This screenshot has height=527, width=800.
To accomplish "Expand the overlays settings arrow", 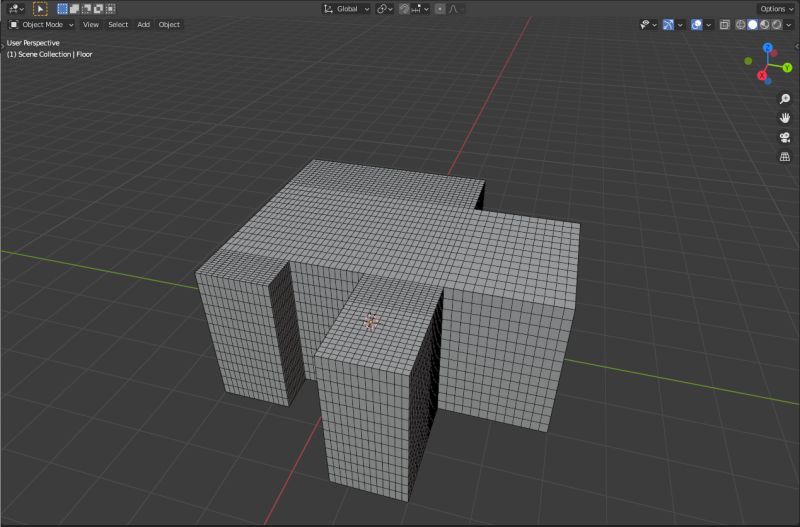I will click(x=708, y=24).
